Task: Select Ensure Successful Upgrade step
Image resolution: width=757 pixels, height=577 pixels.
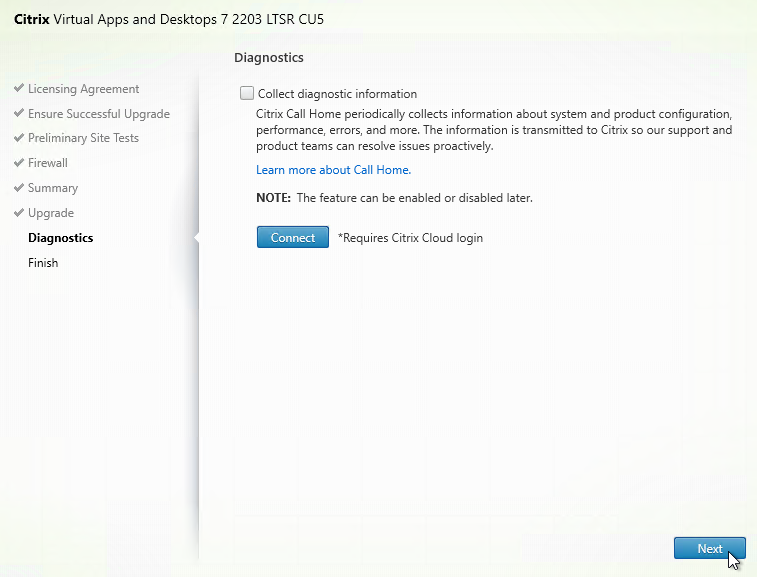Action: [x=99, y=114]
